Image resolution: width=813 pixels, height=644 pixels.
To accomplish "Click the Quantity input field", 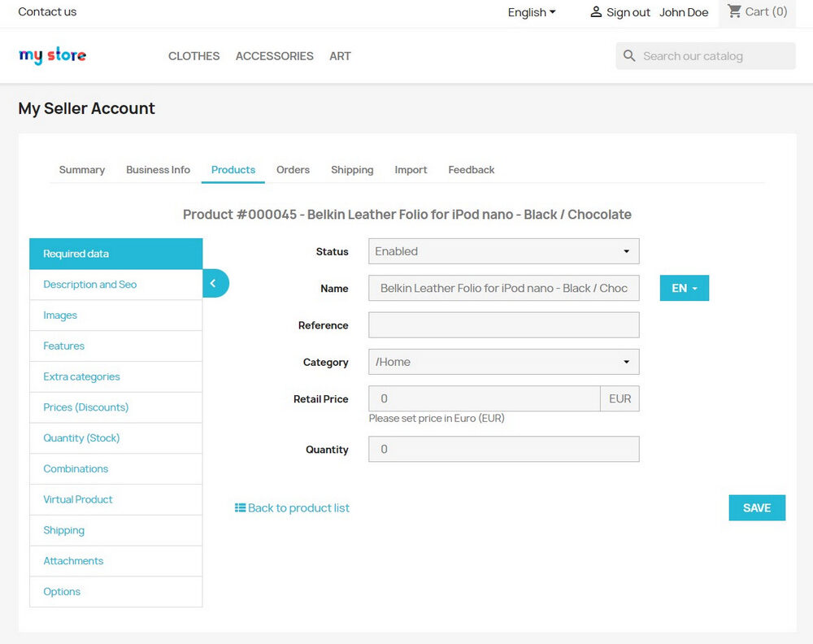I will coord(503,449).
